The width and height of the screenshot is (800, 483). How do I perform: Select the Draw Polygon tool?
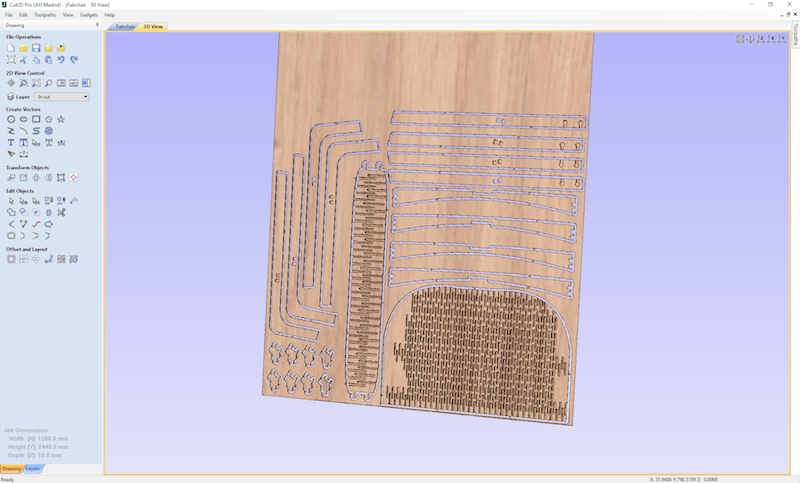click(x=48, y=119)
